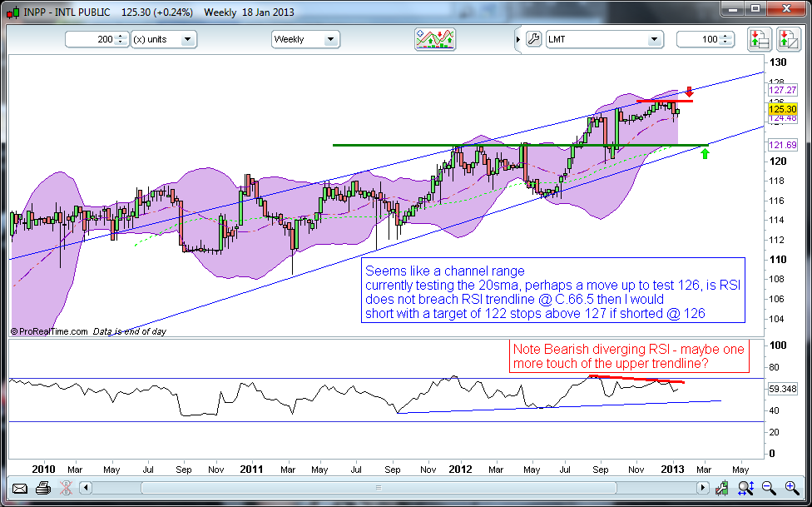This screenshot has width=812, height=507.
Task: Zoom in with the plus magnifier
Action: point(790,488)
